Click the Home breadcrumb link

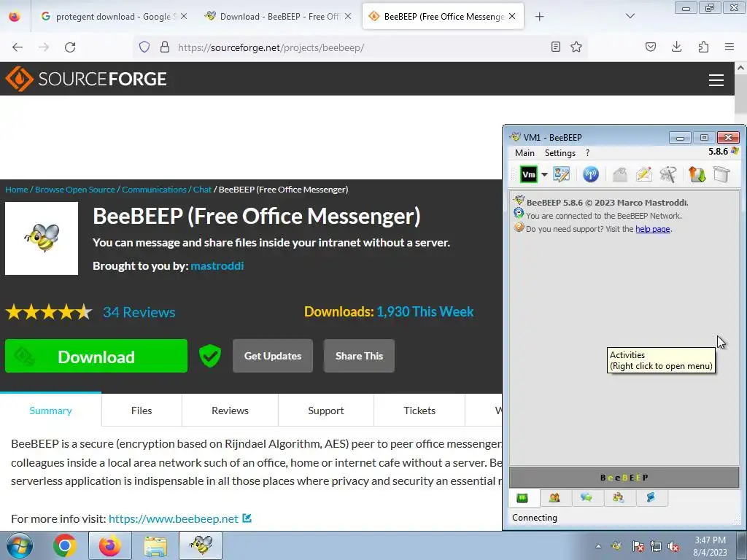17,190
